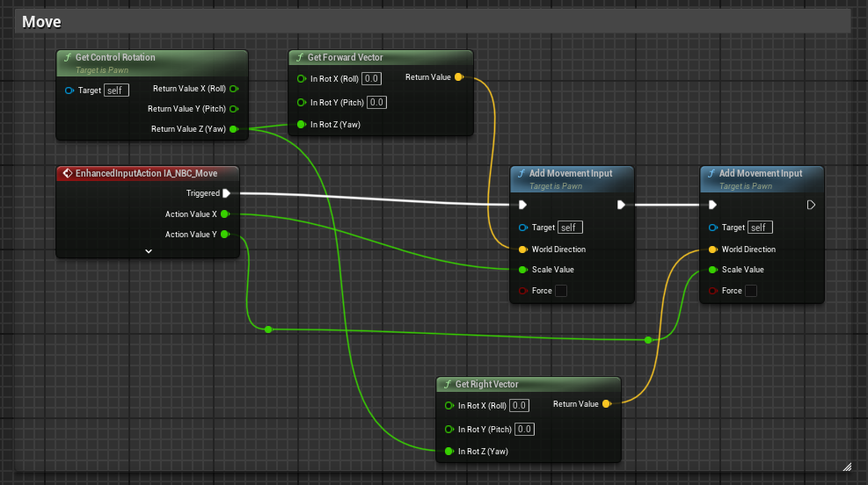Click Get Right Vector In Rot Z pin

[449, 452]
